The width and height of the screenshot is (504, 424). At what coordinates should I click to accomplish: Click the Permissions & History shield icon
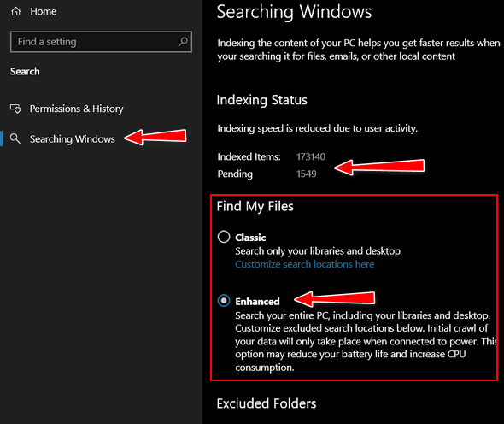point(15,109)
